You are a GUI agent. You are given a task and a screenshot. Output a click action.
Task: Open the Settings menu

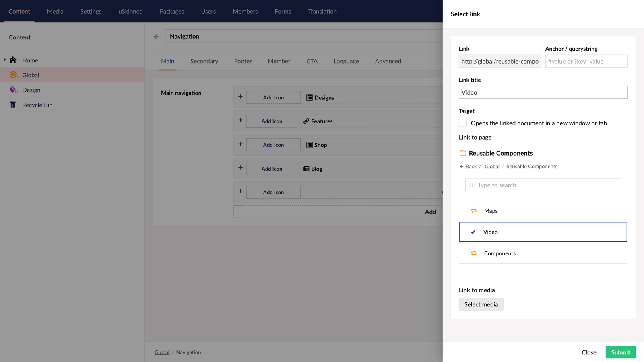coord(91,11)
